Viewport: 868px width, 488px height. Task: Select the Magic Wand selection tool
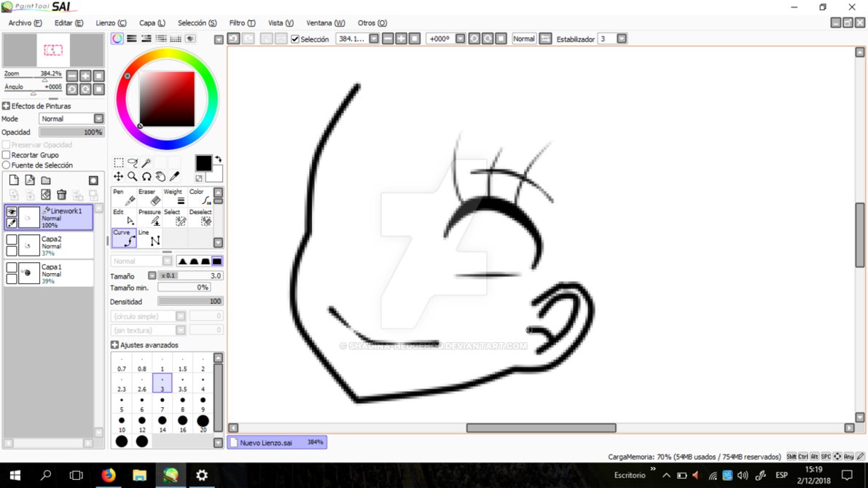(146, 162)
